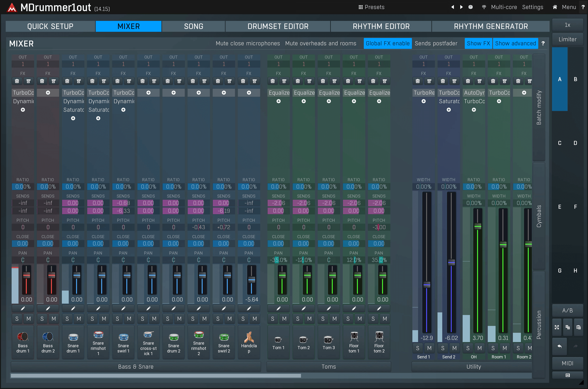
Task: Click the horizontal scrollbar at the bottom
Action: coord(156,376)
